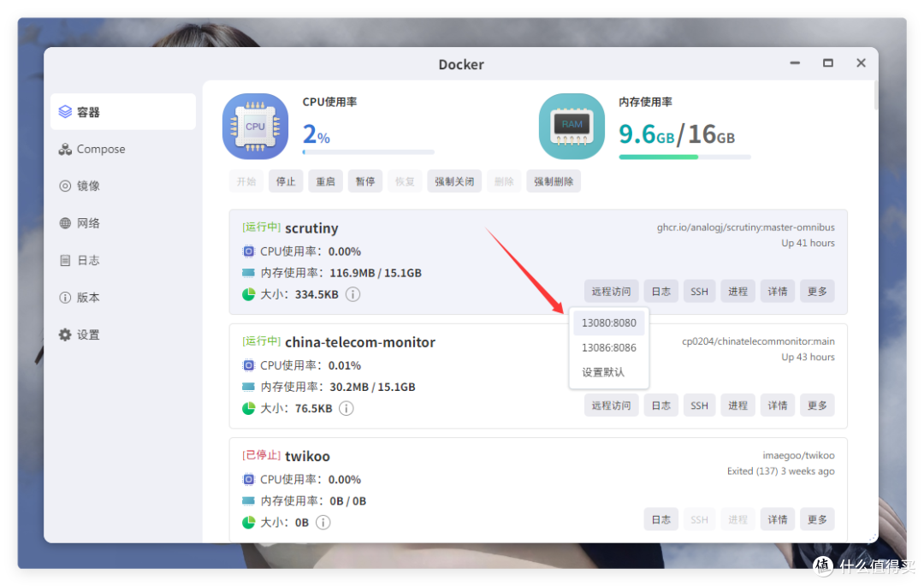Click the 强制关闭 force shutdown button

tap(454, 181)
